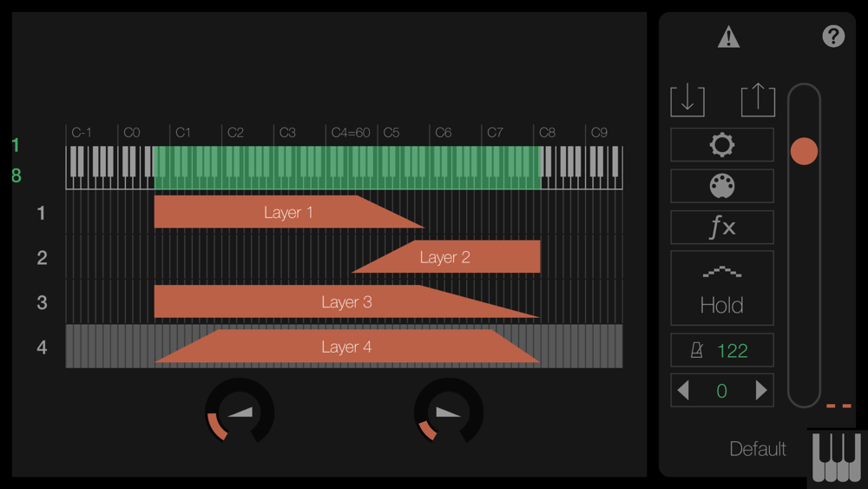Open settings with the gear icon

click(x=722, y=145)
